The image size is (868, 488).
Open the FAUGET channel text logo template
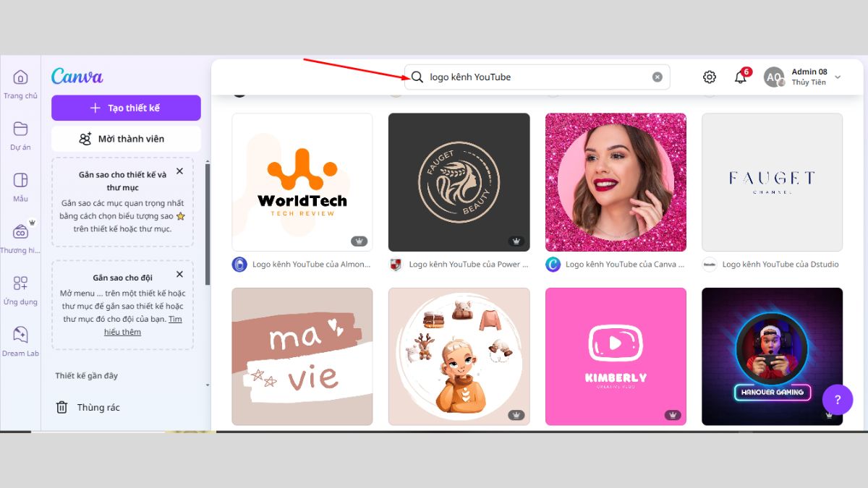[772, 182]
